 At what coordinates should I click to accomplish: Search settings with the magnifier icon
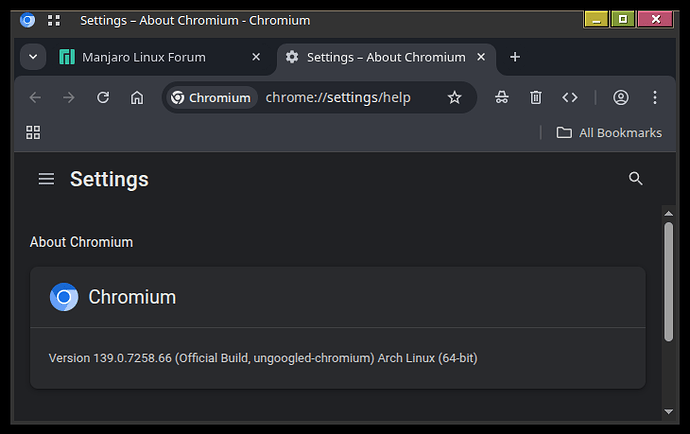[x=635, y=179]
